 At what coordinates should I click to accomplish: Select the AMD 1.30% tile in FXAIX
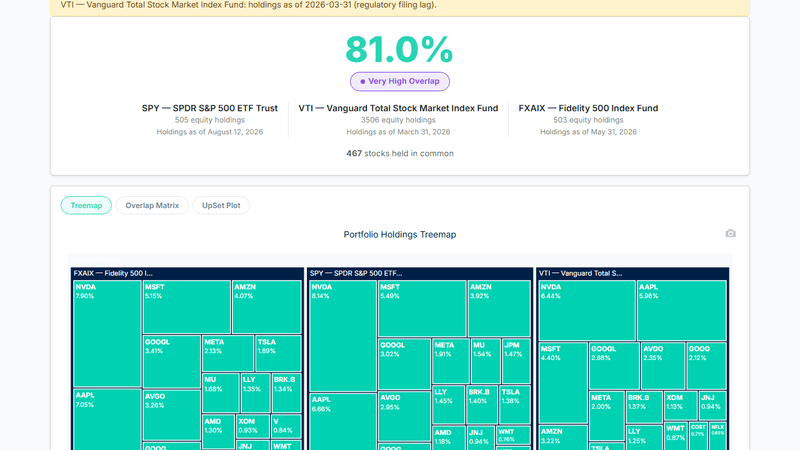click(x=218, y=432)
